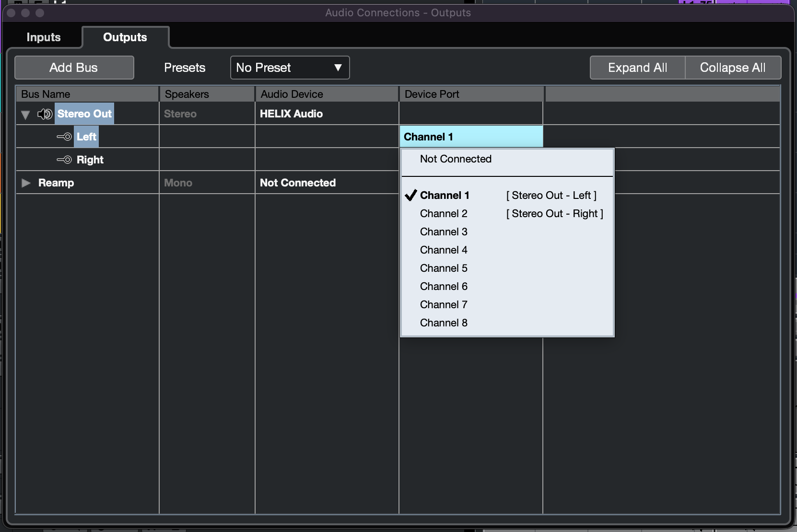Screen dimensions: 797x532
Task: Click the Expand All button
Action: point(637,68)
